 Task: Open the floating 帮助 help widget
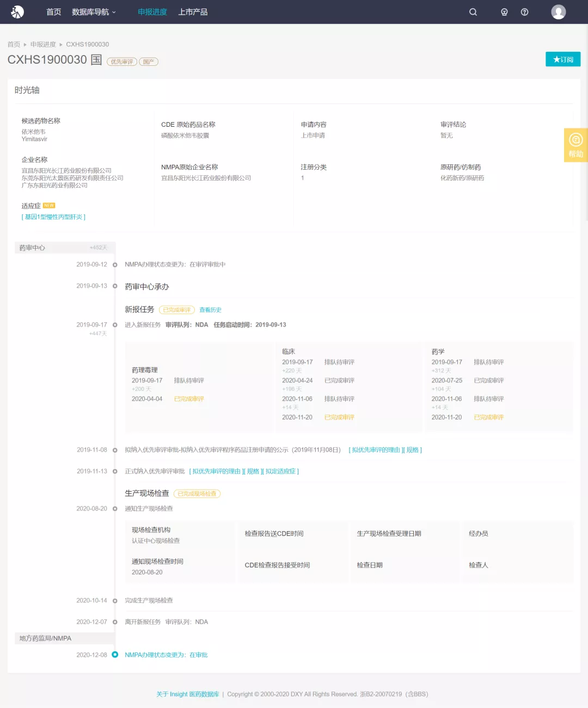[576, 145]
